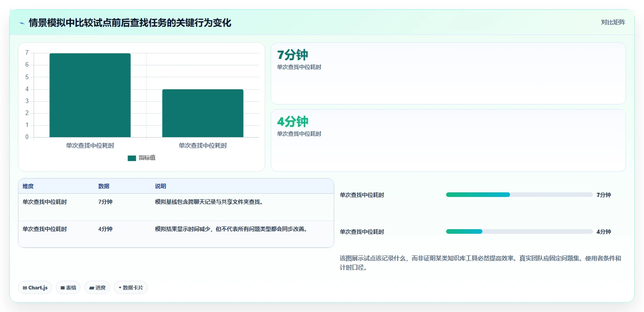The image size is (644, 312).
Task: Click the x-axis label under the taller bar
Action: click(90, 145)
